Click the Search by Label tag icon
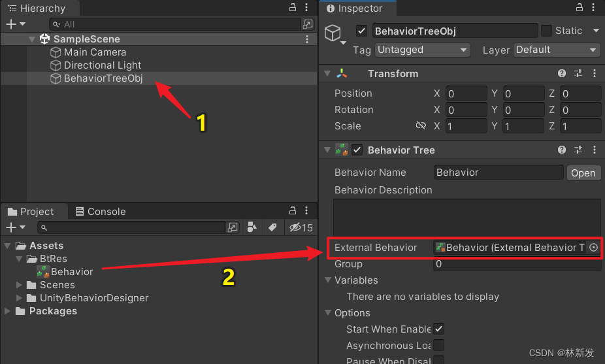Screen dimensions: 605x364 pyautogui.click(x=272, y=227)
